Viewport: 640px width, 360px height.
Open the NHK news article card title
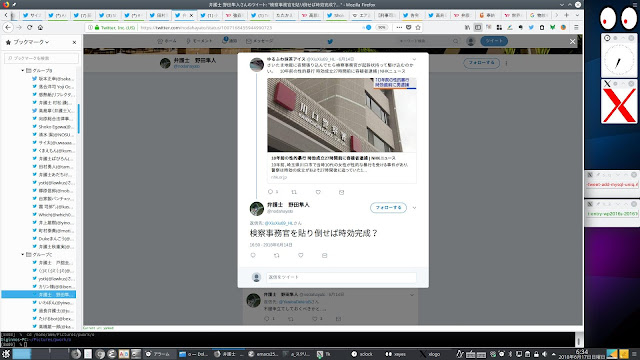coord(333,158)
